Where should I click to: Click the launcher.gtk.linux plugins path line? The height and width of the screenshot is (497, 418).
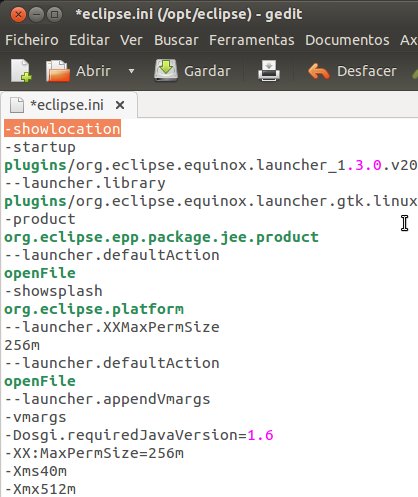211,201
